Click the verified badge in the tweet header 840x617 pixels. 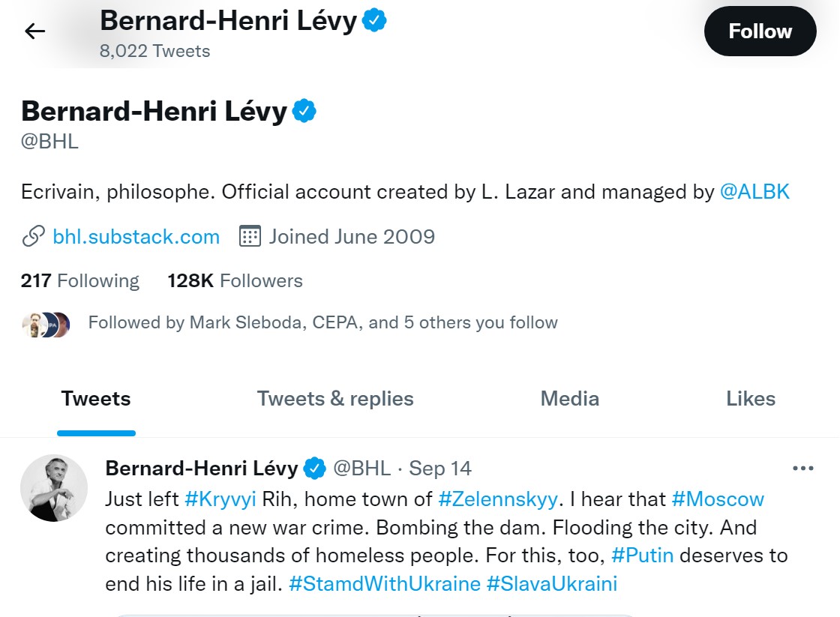click(x=314, y=469)
